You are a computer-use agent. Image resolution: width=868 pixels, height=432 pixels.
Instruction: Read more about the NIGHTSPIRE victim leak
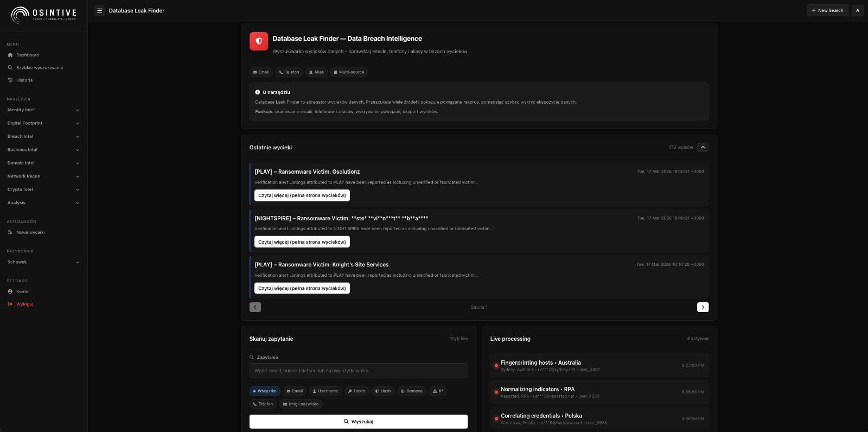[302, 242]
